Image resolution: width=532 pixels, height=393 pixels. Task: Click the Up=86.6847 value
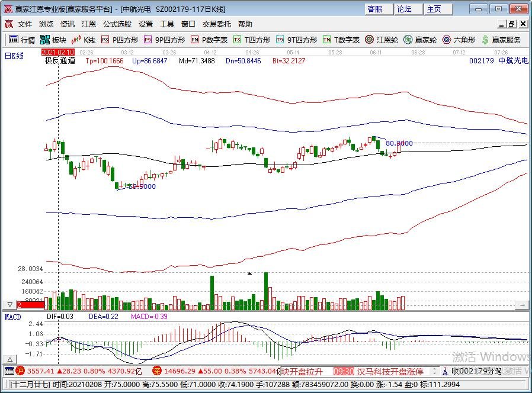[x=150, y=61]
